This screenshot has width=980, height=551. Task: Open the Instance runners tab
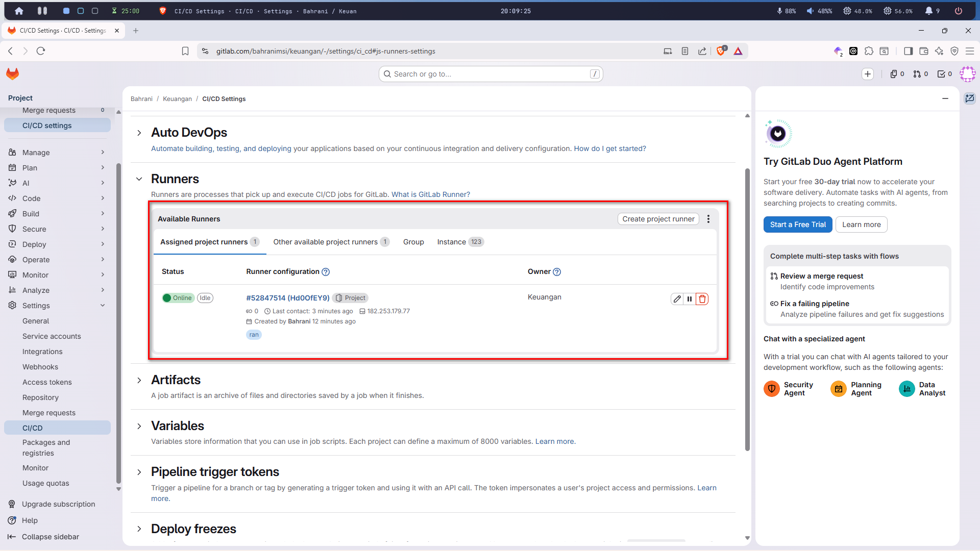[460, 242]
